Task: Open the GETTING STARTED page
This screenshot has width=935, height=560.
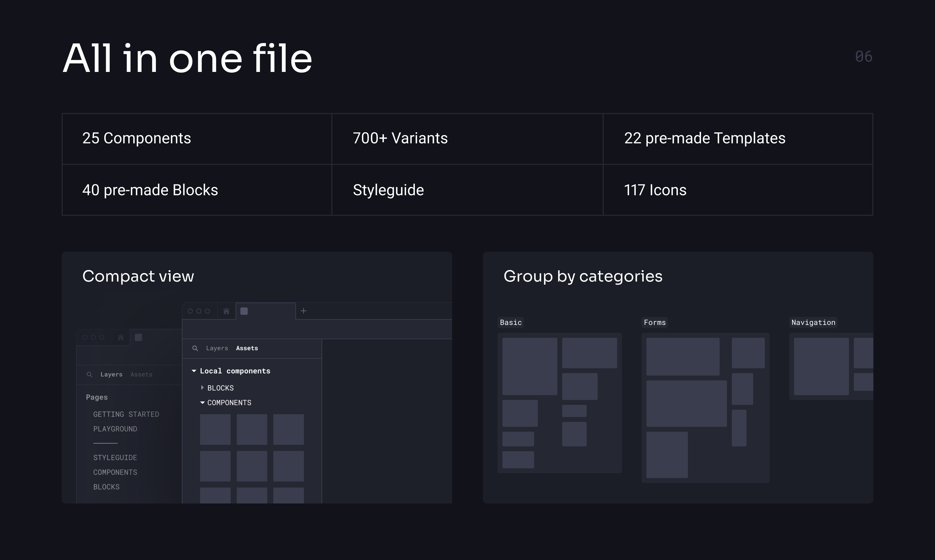Action: (126, 414)
